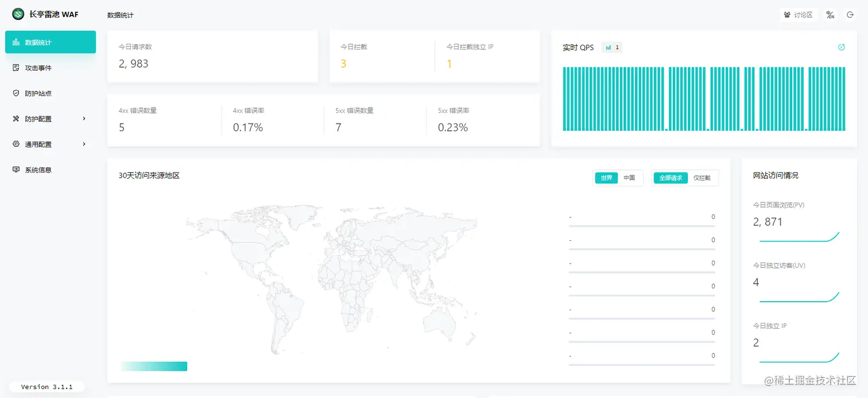Select the 全部请求 filter toggle
Screen dimensions: 868x398
tap(671, 178)
